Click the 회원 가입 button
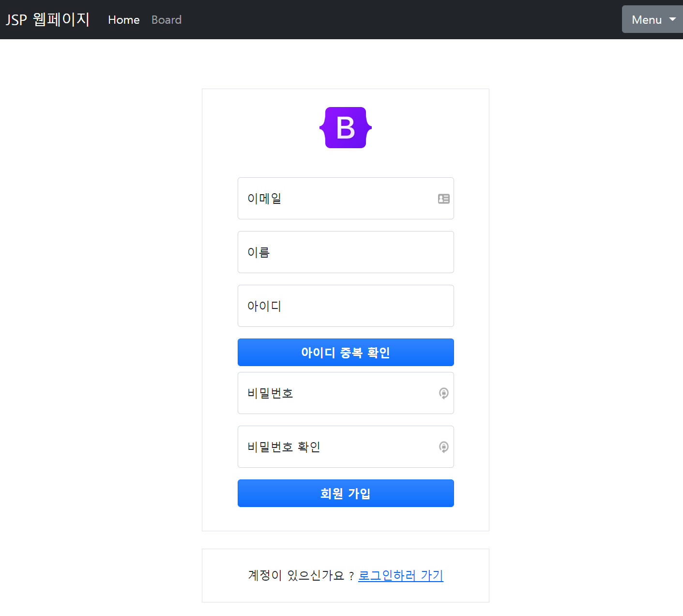 click(346, 493)
